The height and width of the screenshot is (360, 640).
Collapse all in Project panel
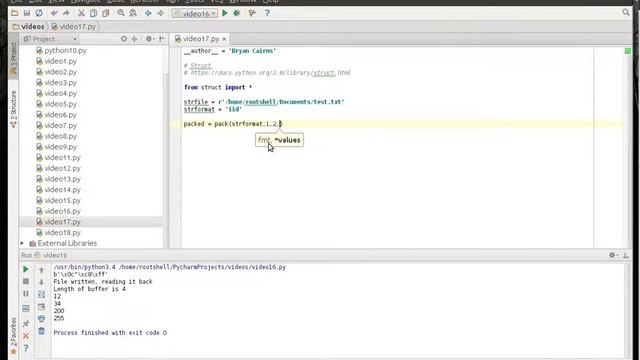click(134, 39)
